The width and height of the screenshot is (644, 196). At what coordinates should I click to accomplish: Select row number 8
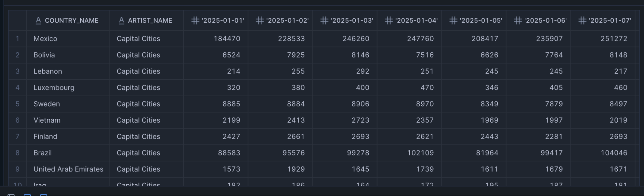pos(17,153)
